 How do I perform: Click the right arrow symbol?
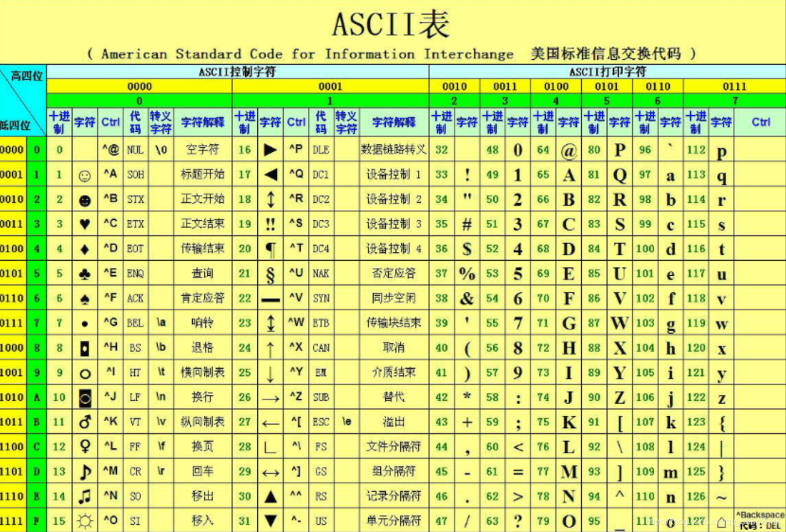[271, 399]
